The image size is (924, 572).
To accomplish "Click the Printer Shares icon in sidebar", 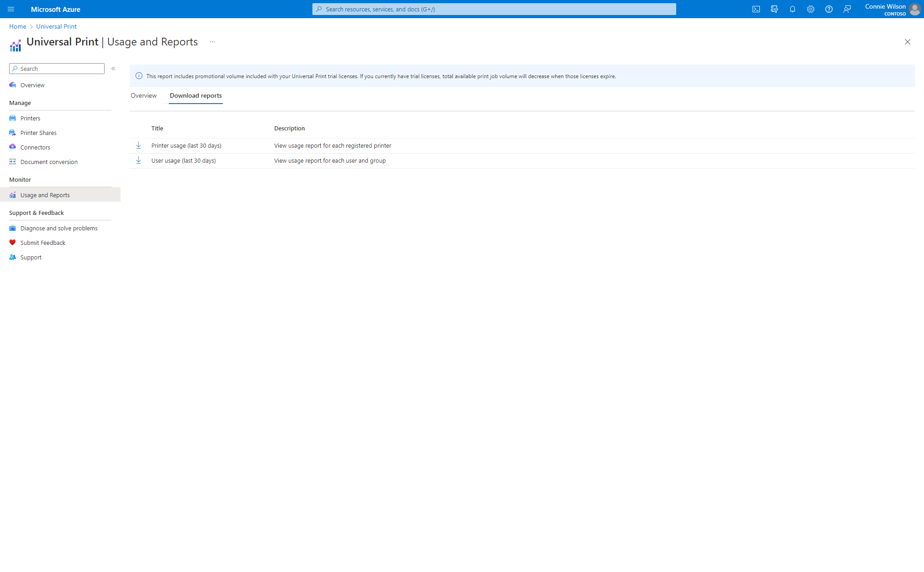I will tap(13, 133).
